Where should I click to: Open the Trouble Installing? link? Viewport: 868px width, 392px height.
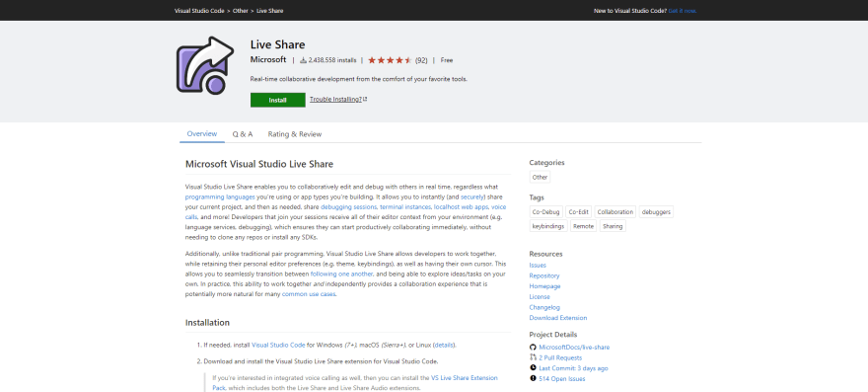[x=335, y=100]
